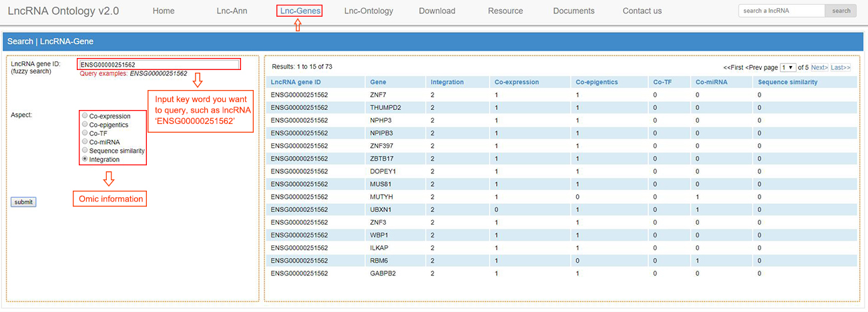868x312 pixels.
Task: Select the Co-epigentics aspect option
Action: (85, 125)
